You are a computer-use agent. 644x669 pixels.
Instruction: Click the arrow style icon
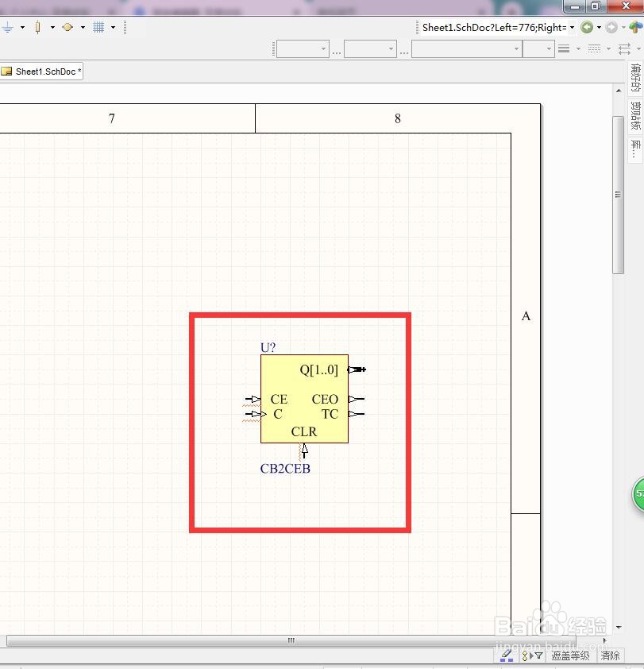pos(624,49)
